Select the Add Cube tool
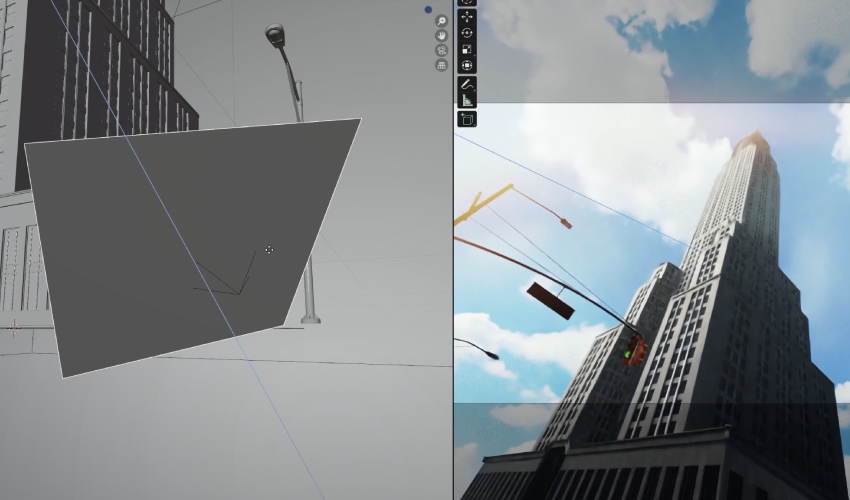Image resolution: width=850 pixels, height=500 pixels. coord(467,119)
